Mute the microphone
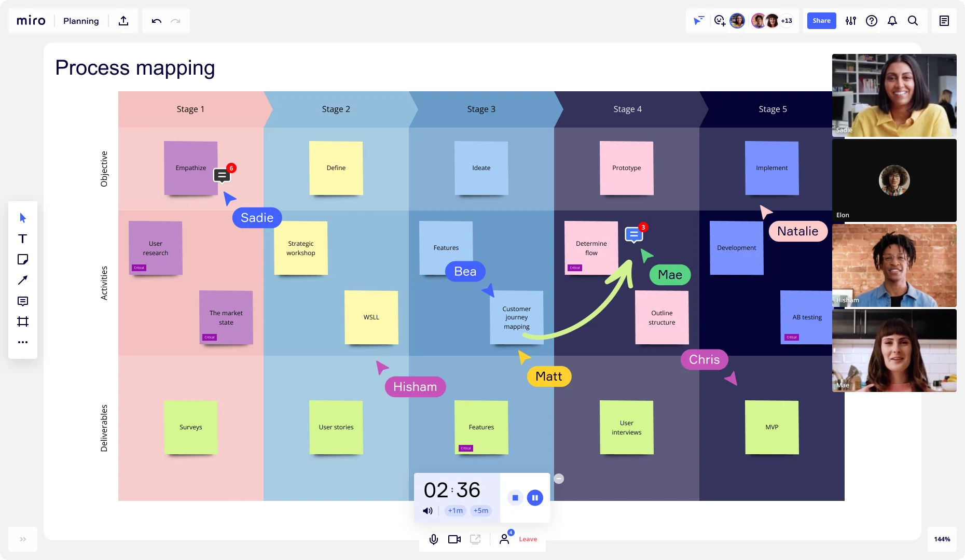Image resolution: width=965 pixels, height=560 pixels. click(433, 539)
